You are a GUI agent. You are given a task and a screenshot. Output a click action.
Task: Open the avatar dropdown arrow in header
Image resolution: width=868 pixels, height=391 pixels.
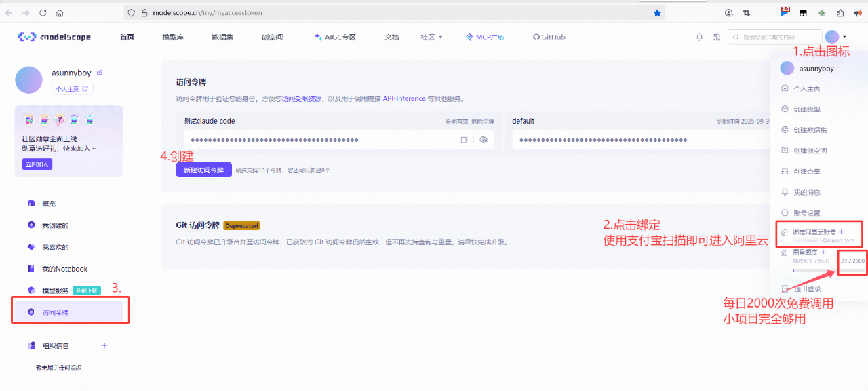tap(844, 37)
